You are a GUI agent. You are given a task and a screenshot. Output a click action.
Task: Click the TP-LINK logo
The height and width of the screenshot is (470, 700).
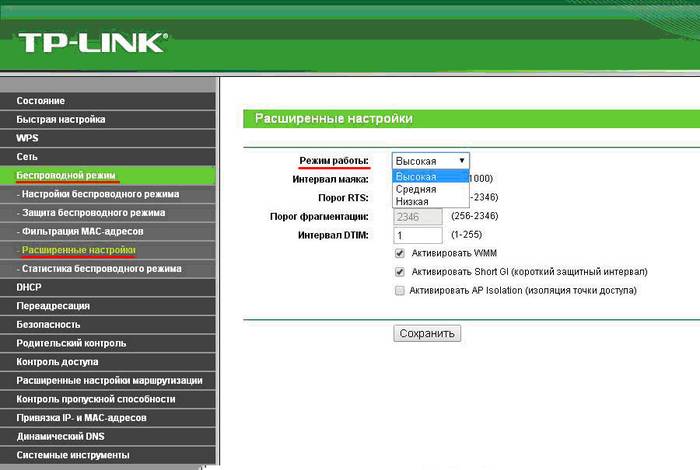(94, 43)
